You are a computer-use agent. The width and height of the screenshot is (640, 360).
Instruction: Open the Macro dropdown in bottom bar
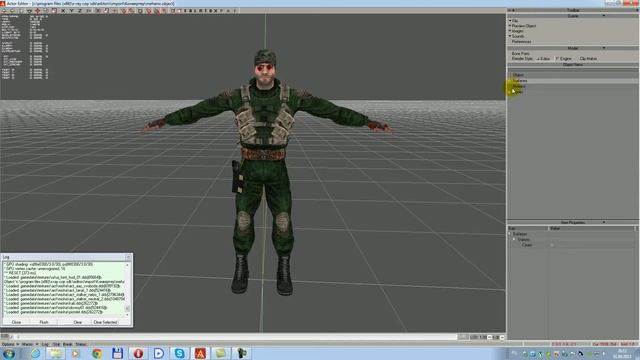pos(30,344)
